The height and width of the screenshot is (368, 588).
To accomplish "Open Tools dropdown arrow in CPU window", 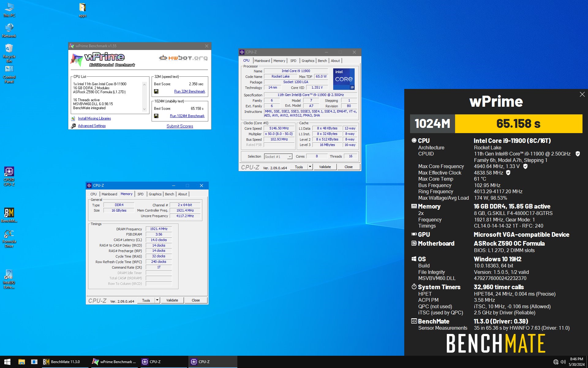I will [x=310, y=167].
